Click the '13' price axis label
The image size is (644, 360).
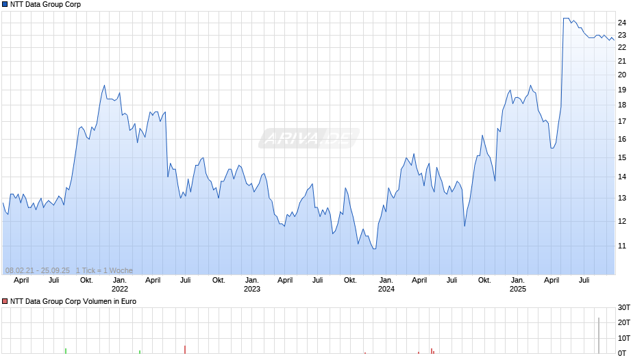(622, 198)
